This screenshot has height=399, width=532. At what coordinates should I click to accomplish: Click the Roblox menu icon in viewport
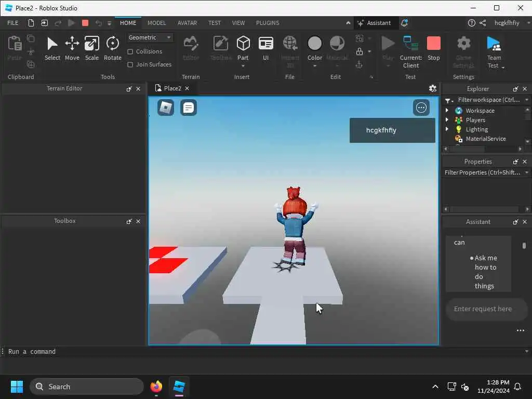pos(166,108)
